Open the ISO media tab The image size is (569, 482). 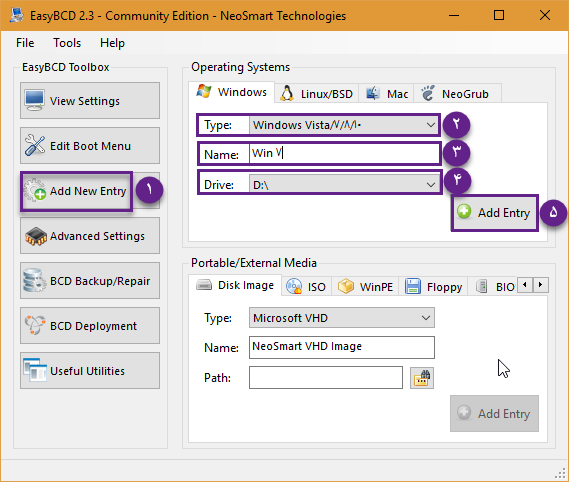pos(306,287)
